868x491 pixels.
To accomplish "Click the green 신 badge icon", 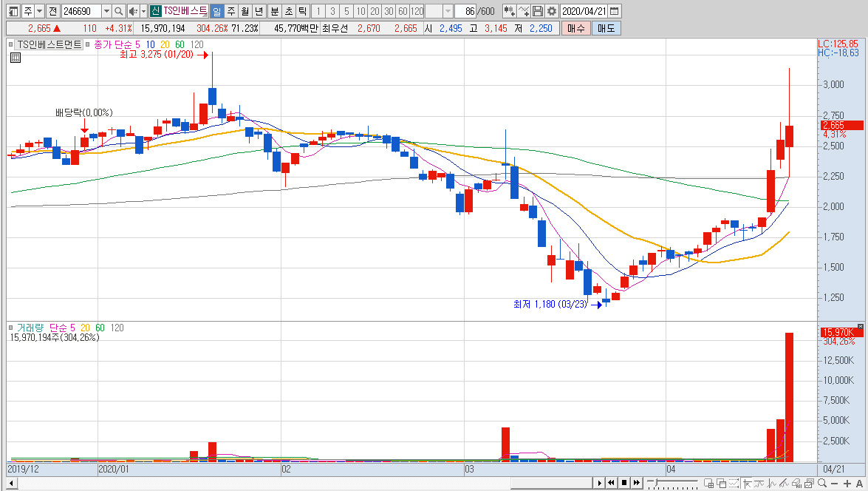I will tap(155, 11).
